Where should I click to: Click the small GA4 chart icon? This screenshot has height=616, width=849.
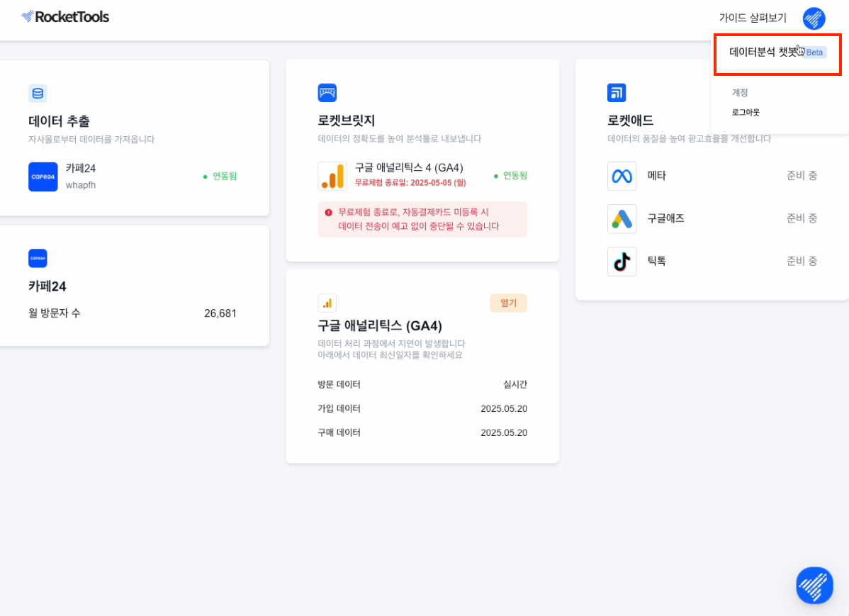pos(327,303)
